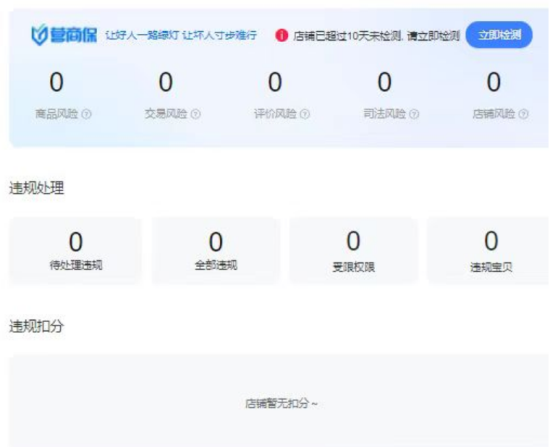Click the 店铺风险 count zero

click(494, 82)
